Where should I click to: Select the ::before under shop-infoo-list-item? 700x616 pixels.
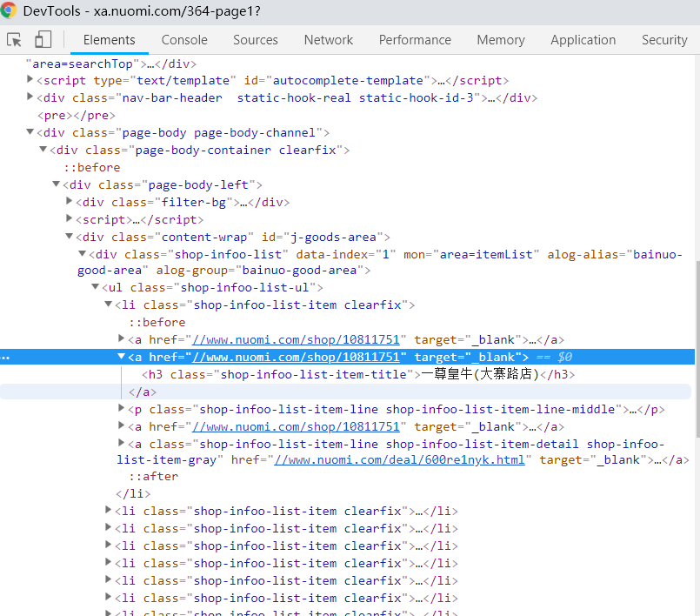pyautogui.click(x=157, y=322)
